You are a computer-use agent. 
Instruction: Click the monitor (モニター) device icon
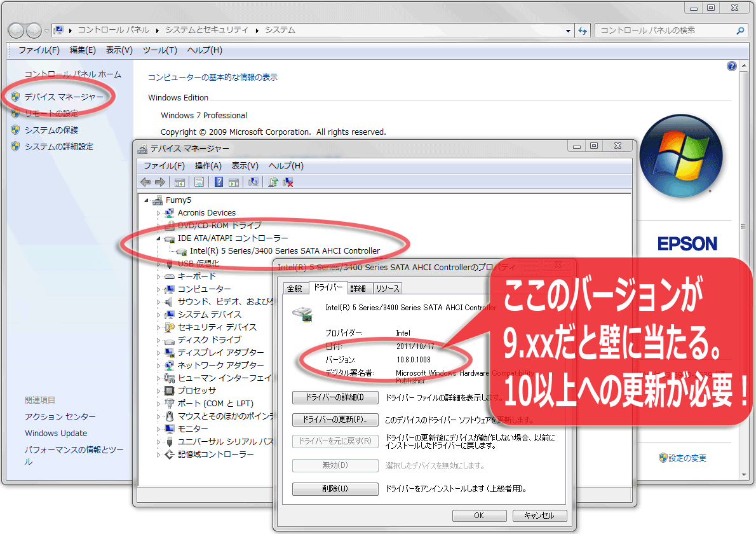169,429
